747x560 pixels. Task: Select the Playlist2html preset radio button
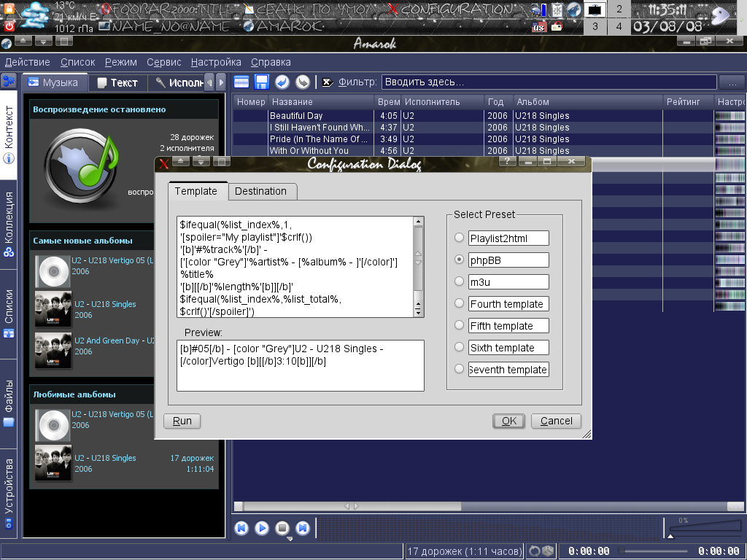click(460, 238)
